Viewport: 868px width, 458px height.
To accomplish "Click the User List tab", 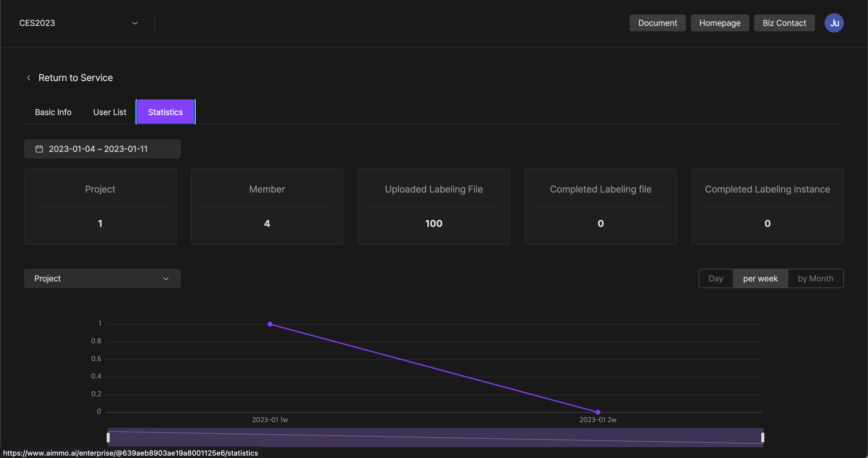I will click(x=110, y=111).
